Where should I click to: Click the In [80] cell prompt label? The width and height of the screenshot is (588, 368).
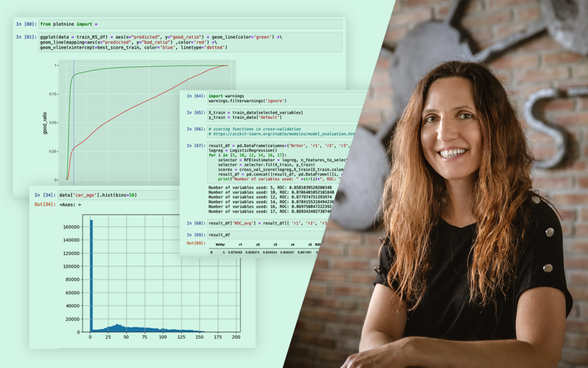pos(26,24)
